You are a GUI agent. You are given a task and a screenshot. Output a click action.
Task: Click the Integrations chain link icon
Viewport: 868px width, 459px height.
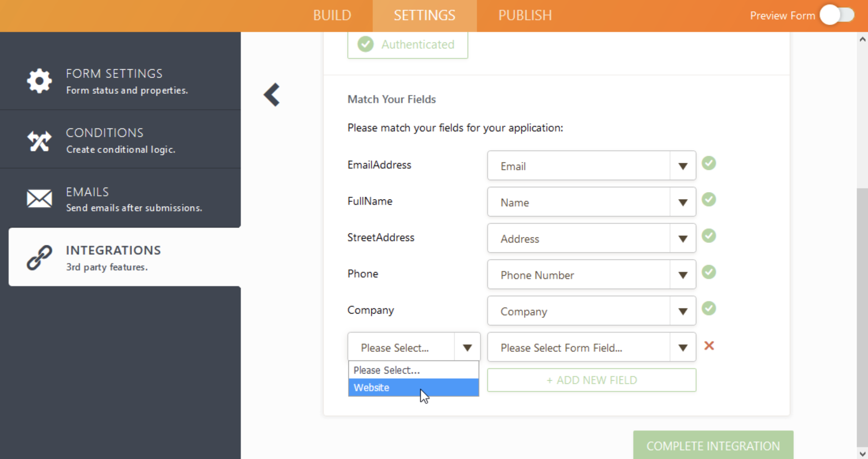tap(39, 258)
